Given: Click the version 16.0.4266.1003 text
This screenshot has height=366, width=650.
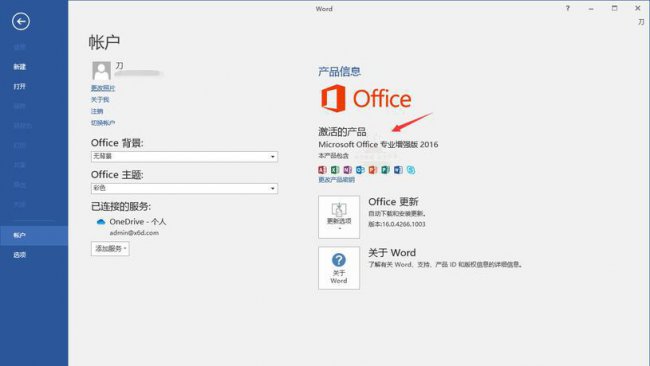Looking at the screenshot, I should [x=397, y=224].
